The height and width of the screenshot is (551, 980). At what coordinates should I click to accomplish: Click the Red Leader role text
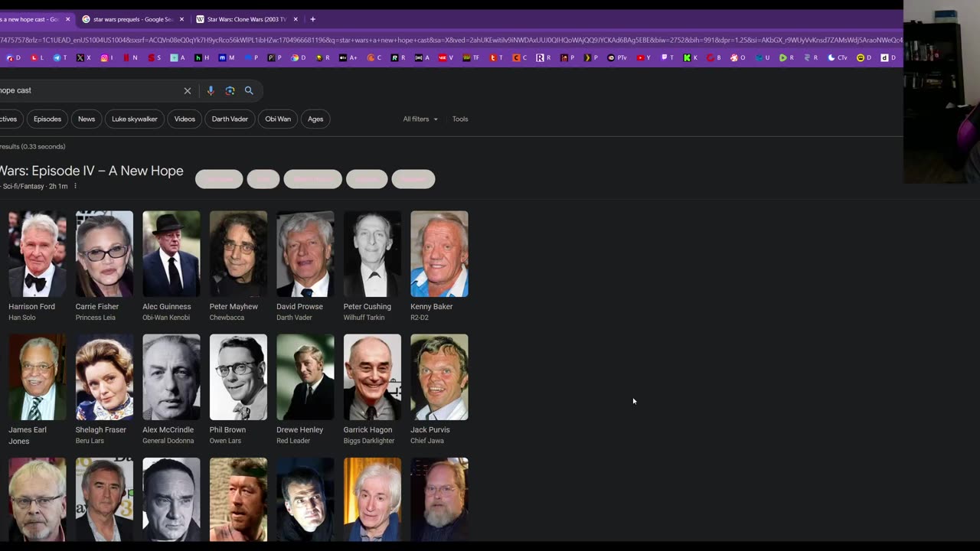[295, 441]
